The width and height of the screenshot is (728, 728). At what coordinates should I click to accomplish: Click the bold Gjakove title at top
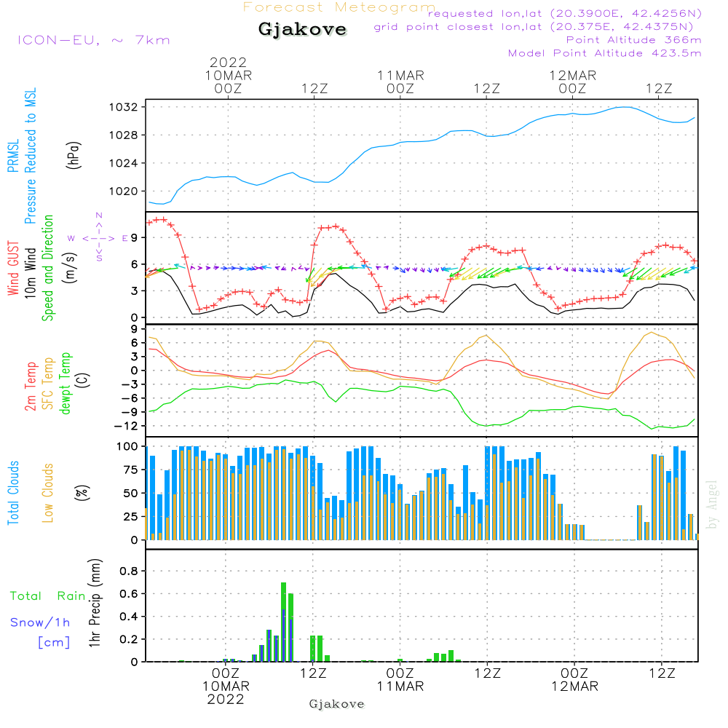click(x=302, y=30)
